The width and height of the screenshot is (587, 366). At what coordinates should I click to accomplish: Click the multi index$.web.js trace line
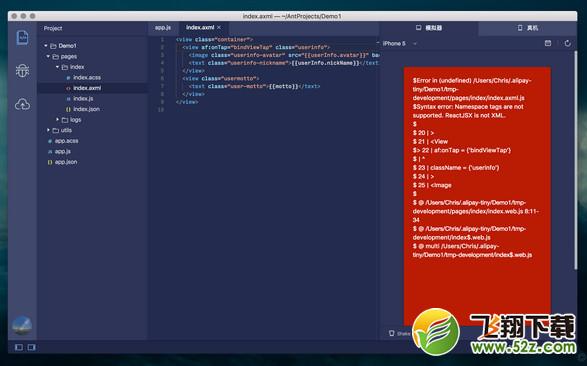pyautogui.click(x=472, y=250)
